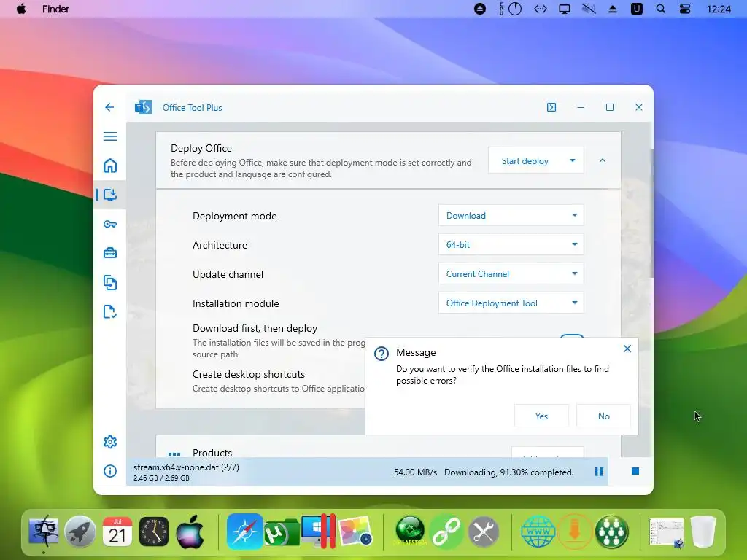
Task: Click No in the Message dialog
Action: [x=603, y=416]
